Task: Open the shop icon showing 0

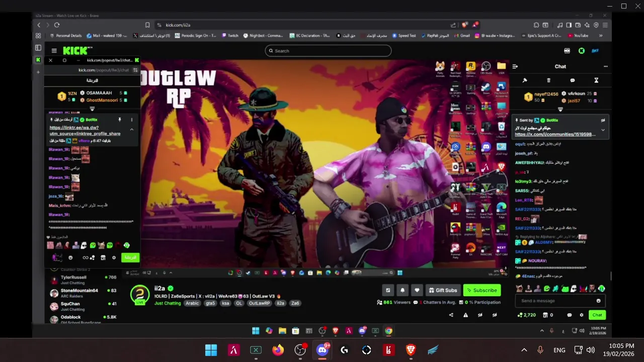Action: click(x=548, y=315)
